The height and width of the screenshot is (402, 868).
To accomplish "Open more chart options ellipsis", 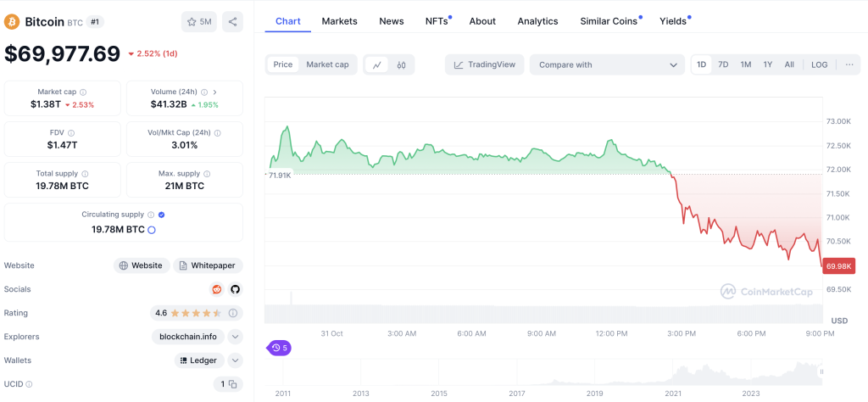I will [849, 64].
